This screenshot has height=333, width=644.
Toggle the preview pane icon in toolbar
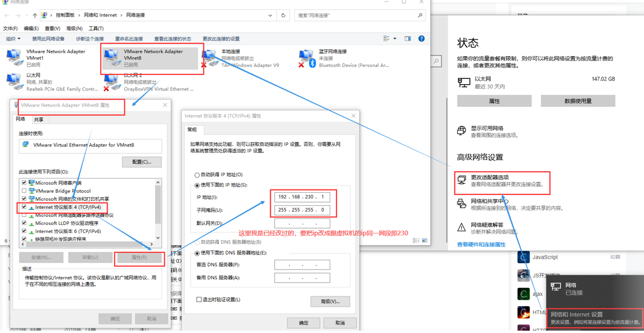pyautogui.click(x=408, y=38)
